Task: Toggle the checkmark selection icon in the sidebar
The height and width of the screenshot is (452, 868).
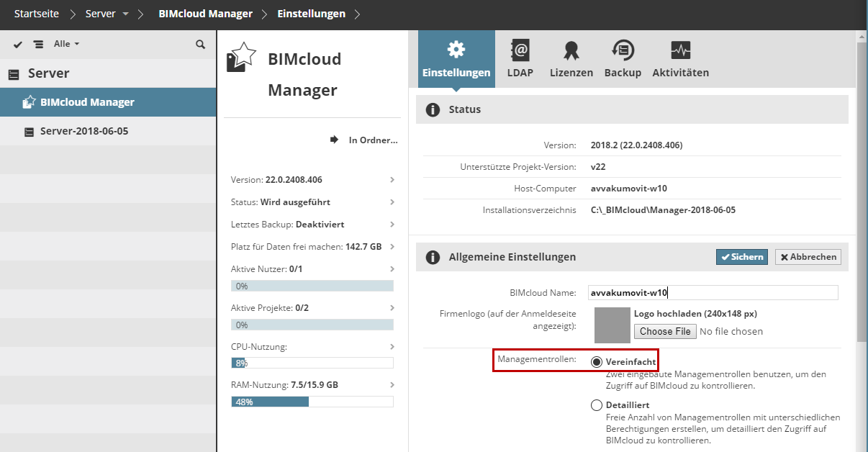Action: [18, 44]
